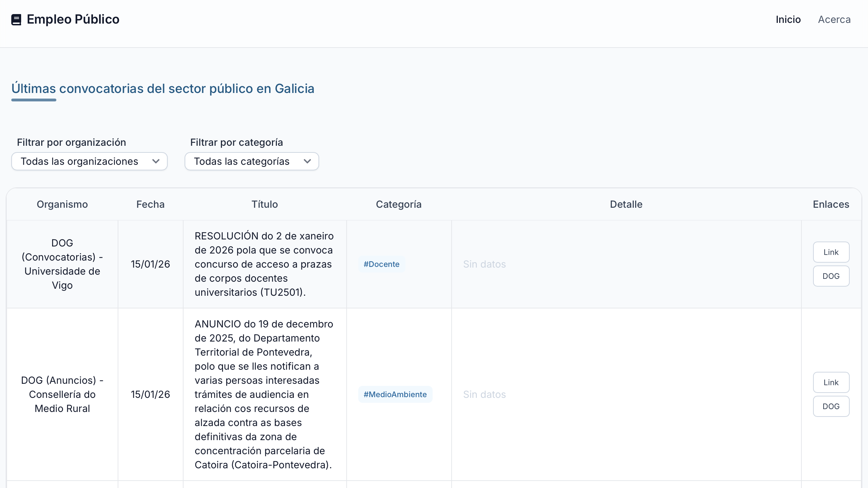Viewport: 868px width, 488px height.
Task: Click the Fecha column header
Action: coord(150,204)
